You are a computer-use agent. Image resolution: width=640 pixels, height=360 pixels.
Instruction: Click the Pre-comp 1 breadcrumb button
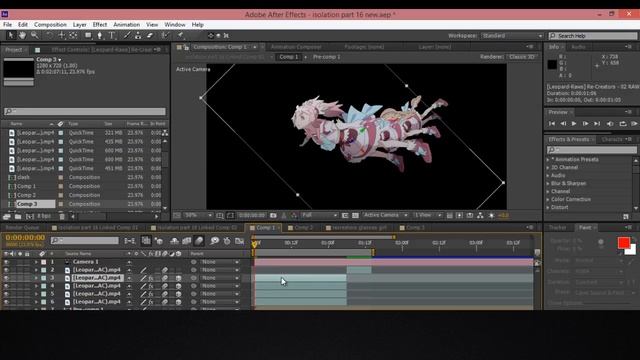(327, 57)
